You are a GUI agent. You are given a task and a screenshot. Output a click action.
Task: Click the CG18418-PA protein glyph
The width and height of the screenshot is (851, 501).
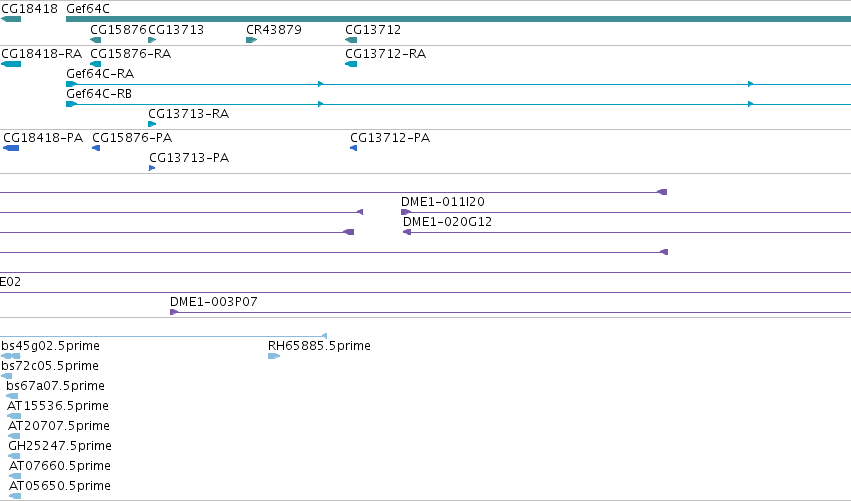click(x=11, y=148)
